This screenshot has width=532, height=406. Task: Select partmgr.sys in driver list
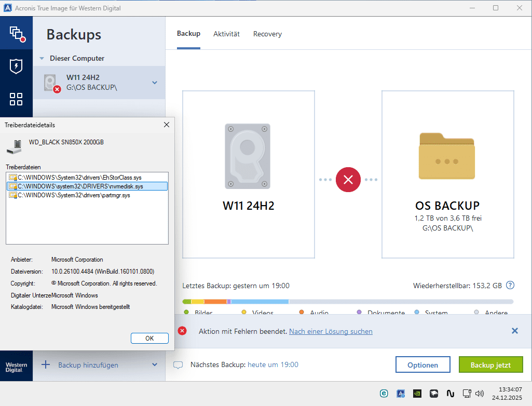click(x=87, y=195)
